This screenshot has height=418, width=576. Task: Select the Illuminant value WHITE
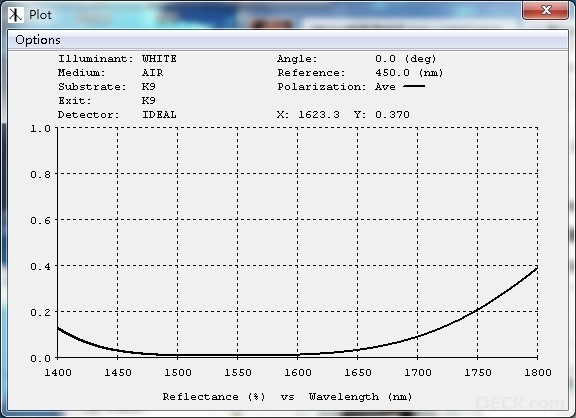pyautogui.click(x=159, y=59)
